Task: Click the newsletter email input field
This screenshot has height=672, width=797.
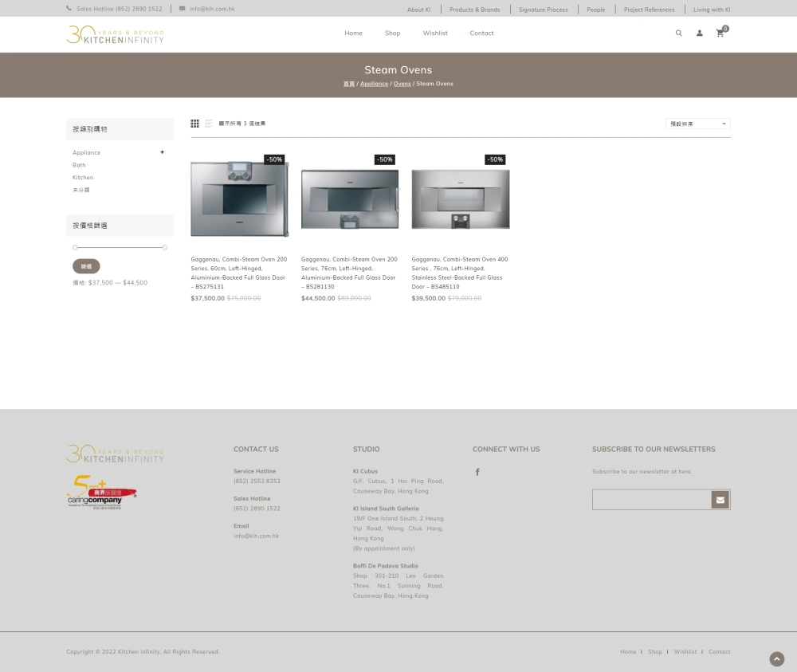Action: (651, 500)
